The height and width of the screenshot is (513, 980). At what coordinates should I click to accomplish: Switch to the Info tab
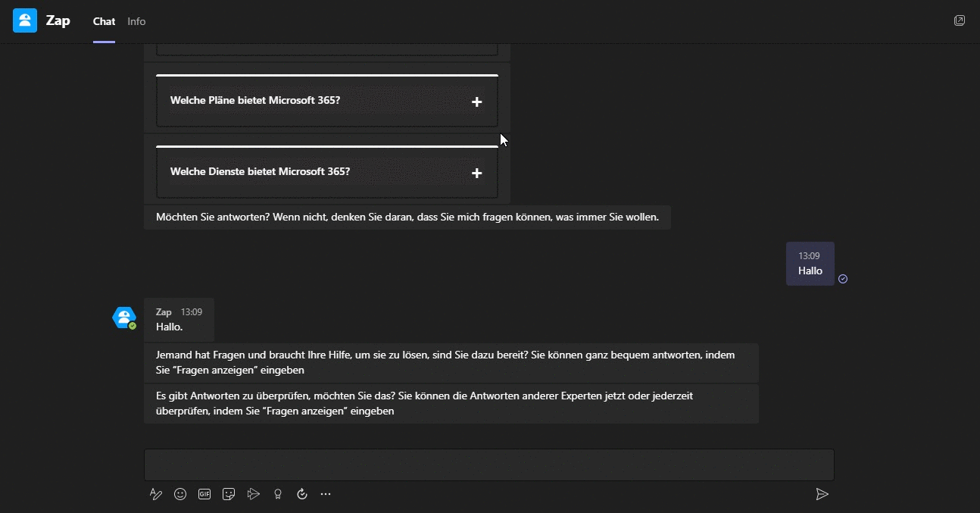(136, 21)
